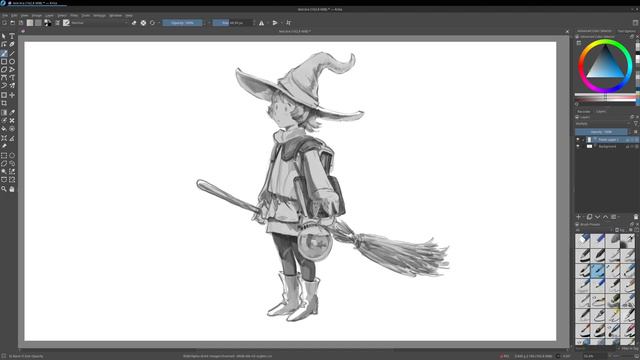640x360 pixels.
Task: Hide the Paint Layer 1 eye icon
Action: tap(578, 140)
